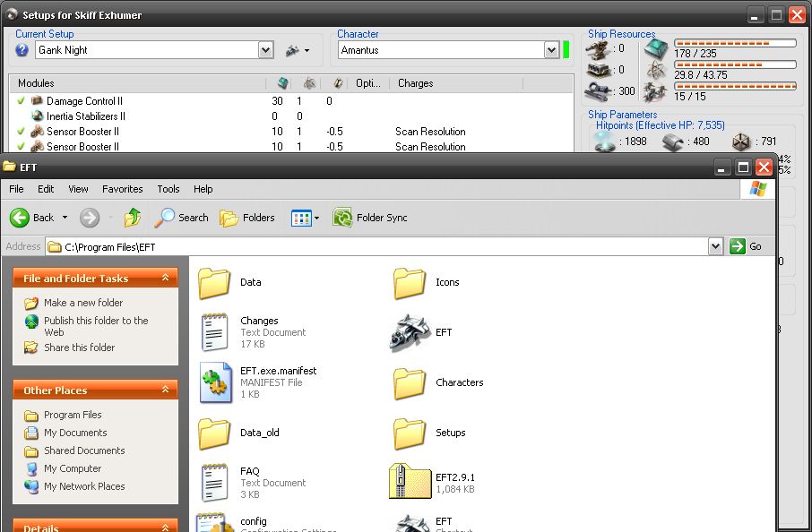
Task: Open the Help menu
Action: coord(203,189)
